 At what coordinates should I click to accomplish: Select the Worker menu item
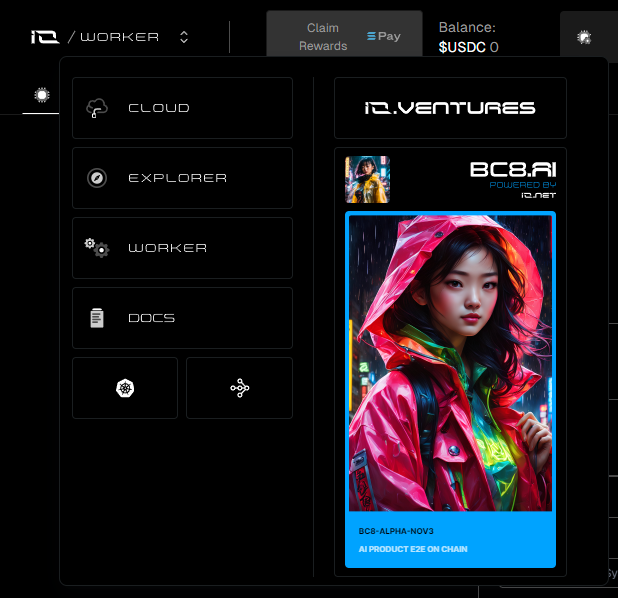pos(182,248)
